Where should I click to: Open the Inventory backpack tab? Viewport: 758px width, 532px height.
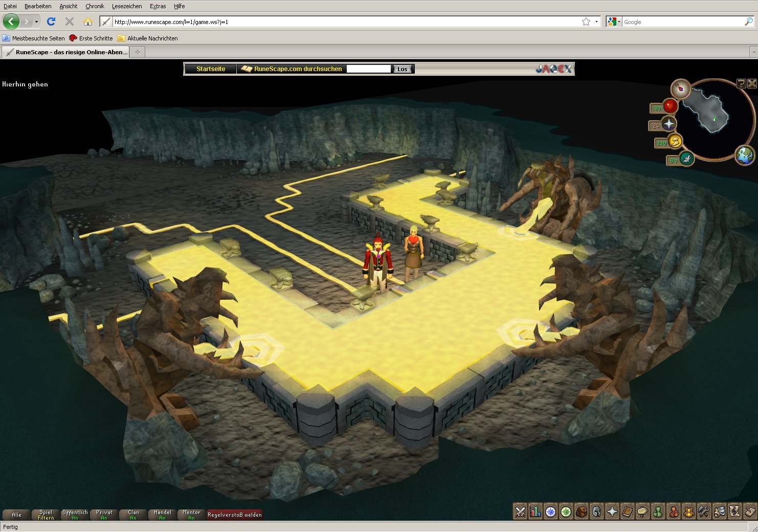point(581,512)
